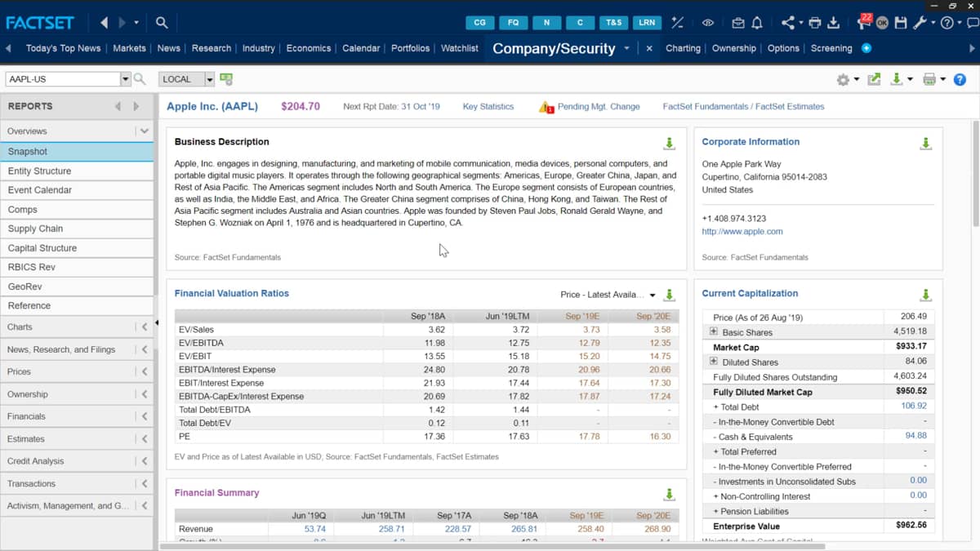Click the save floppy disk icon
This screenshot has height=551, width=980.
[901, 23]
